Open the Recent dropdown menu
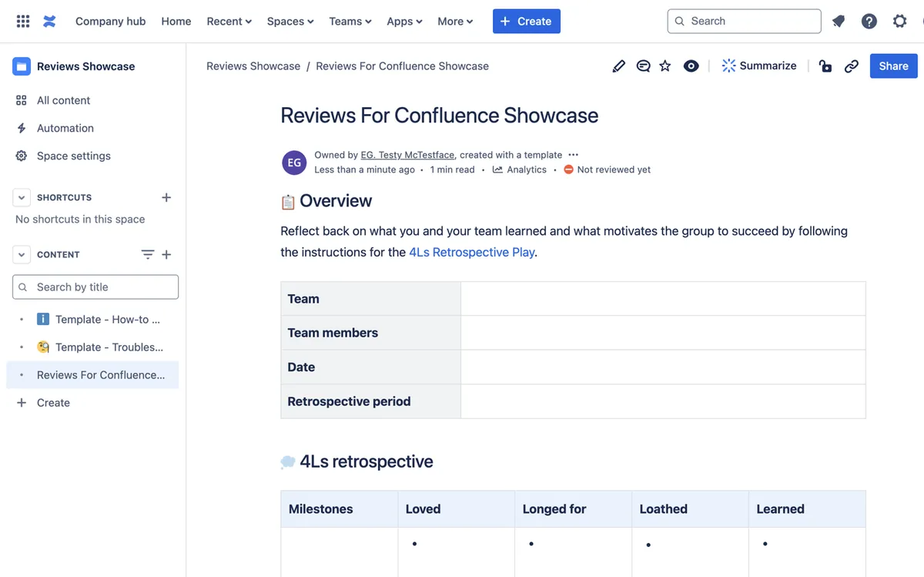This screenshot has width=924, height=577. point(229,22)
